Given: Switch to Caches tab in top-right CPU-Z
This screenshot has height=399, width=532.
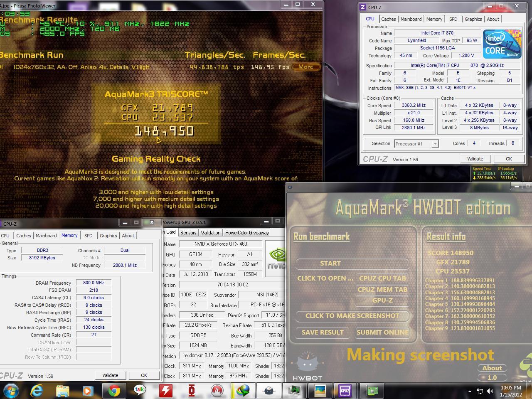Looking at the screenshot, I should (388, 19).
